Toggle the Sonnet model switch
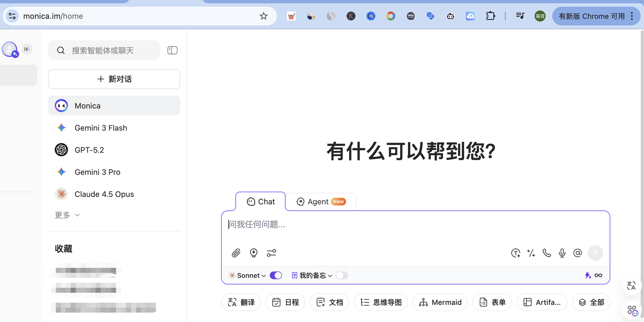Image resolution: width=644 pixels, height=322 pixels. 276,275
